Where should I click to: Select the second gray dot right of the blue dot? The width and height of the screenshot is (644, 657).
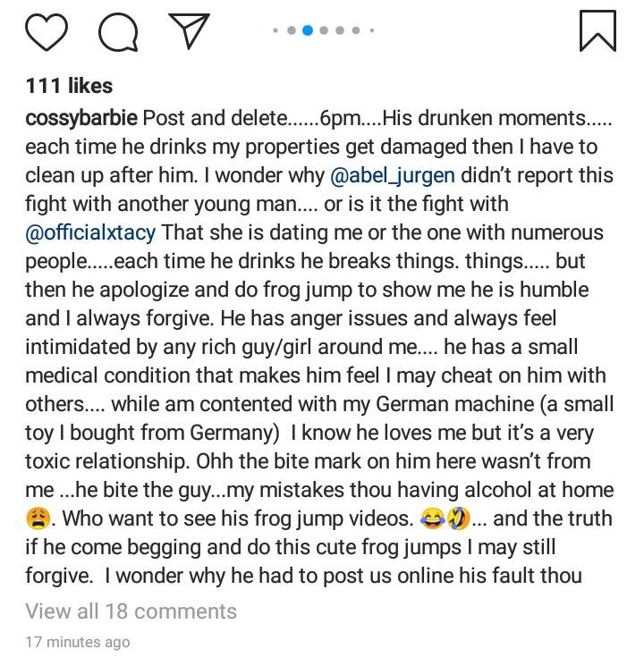coord(340,30)
